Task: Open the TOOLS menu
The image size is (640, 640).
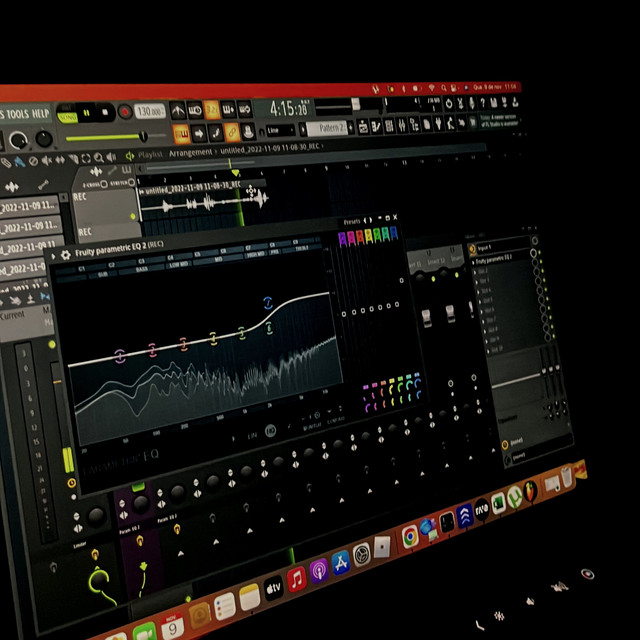Action: click(15, 113)
